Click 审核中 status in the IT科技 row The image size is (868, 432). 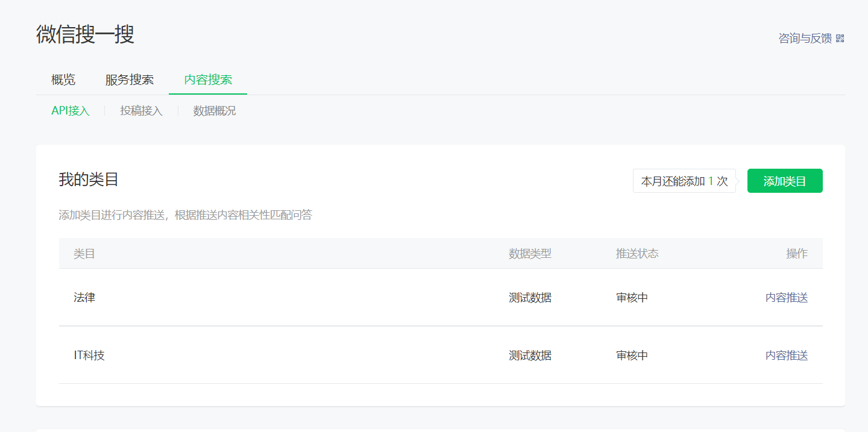click(632, 355)
